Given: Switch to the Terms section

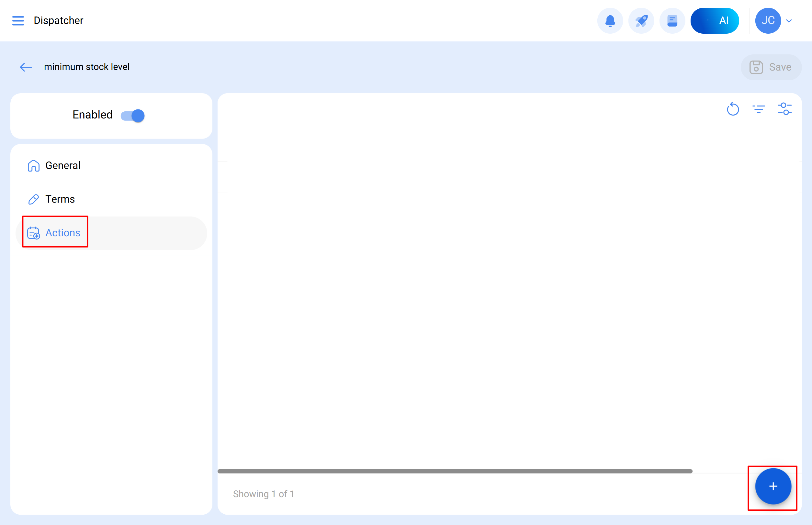Looking at the screenshot, I should click(60, 199).
